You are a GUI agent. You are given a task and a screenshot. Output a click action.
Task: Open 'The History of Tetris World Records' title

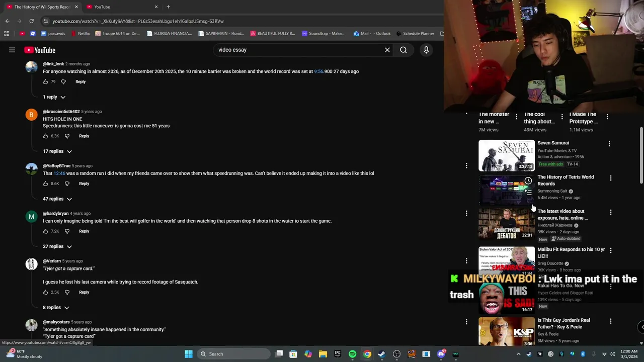[x=566, y=180]
